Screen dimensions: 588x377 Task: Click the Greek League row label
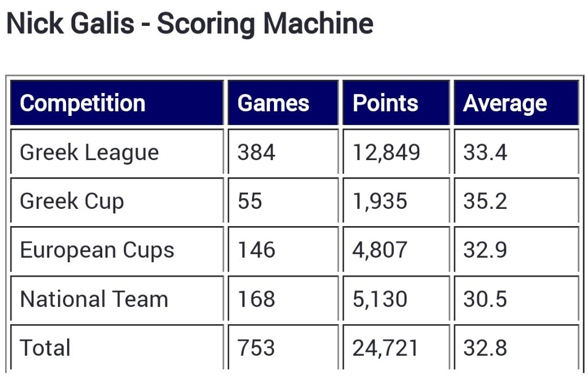click(89, 153)
